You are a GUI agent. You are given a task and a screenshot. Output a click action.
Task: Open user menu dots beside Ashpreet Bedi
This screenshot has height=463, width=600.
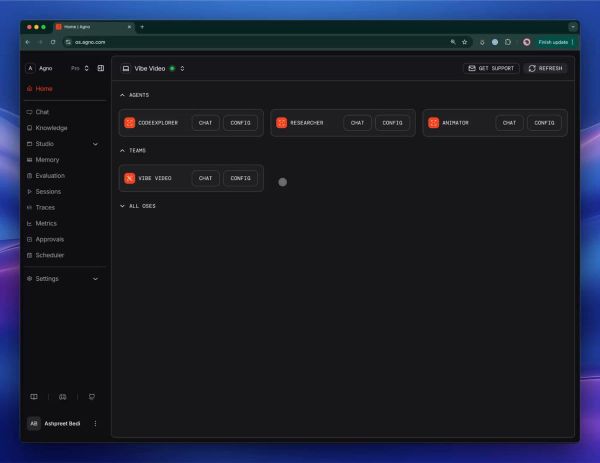95,424
